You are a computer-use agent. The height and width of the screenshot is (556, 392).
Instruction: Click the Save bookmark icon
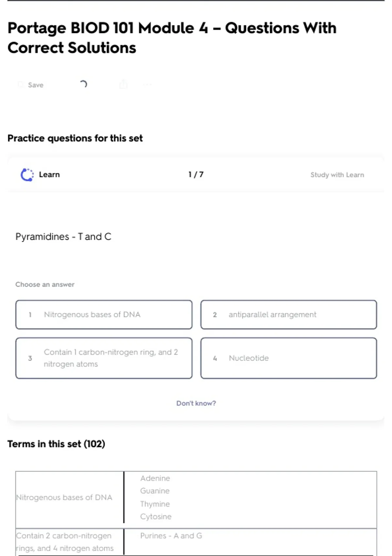(21, 85)
